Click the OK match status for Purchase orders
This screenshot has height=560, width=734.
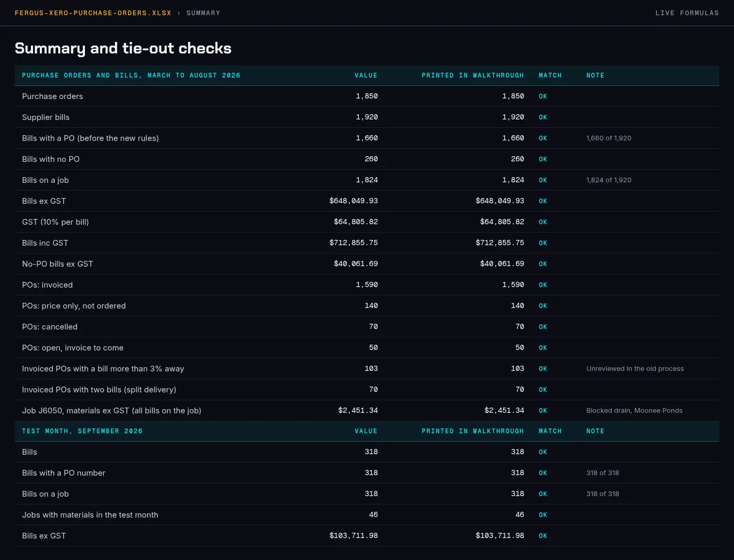pos(543,96)
